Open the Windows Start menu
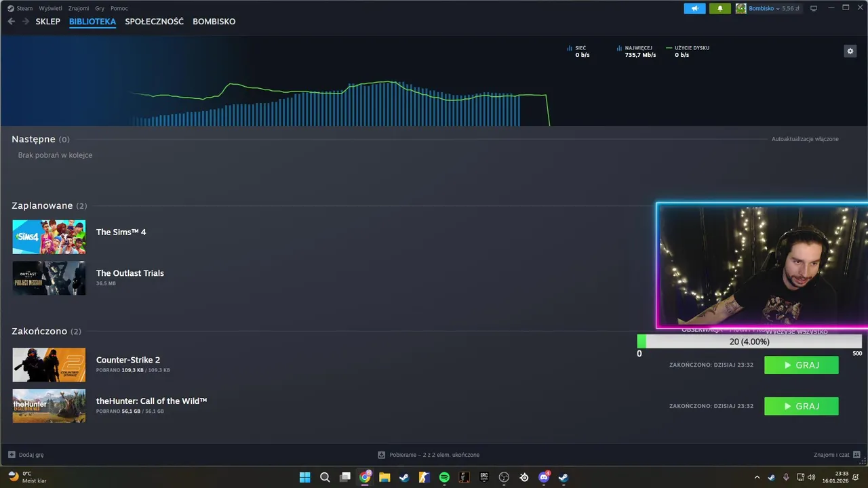Screen dimensions: 868x488 [x=305, y=477]
